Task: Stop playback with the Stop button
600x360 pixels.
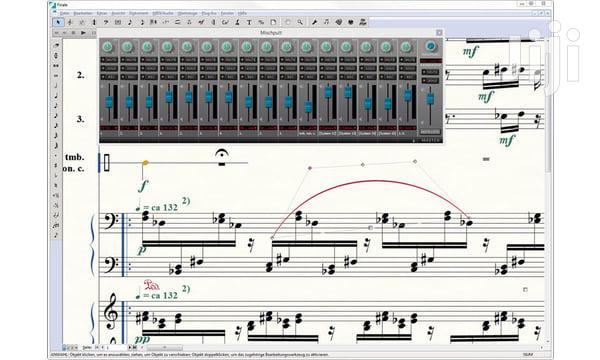Action: pos(74,33)
